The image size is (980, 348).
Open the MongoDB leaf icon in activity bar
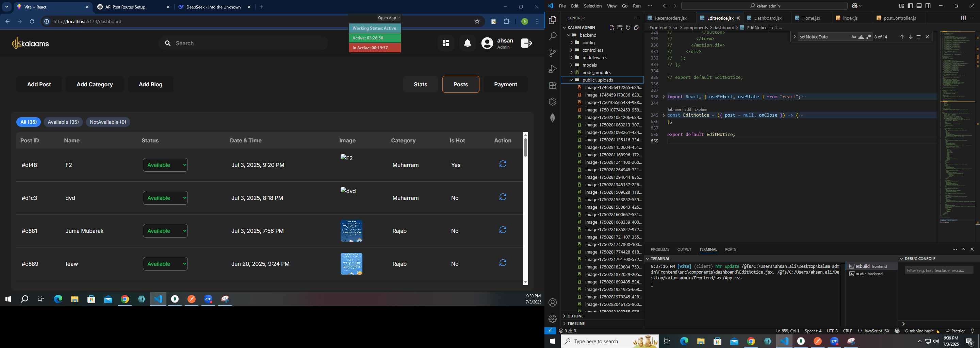(x=552, y=118)
